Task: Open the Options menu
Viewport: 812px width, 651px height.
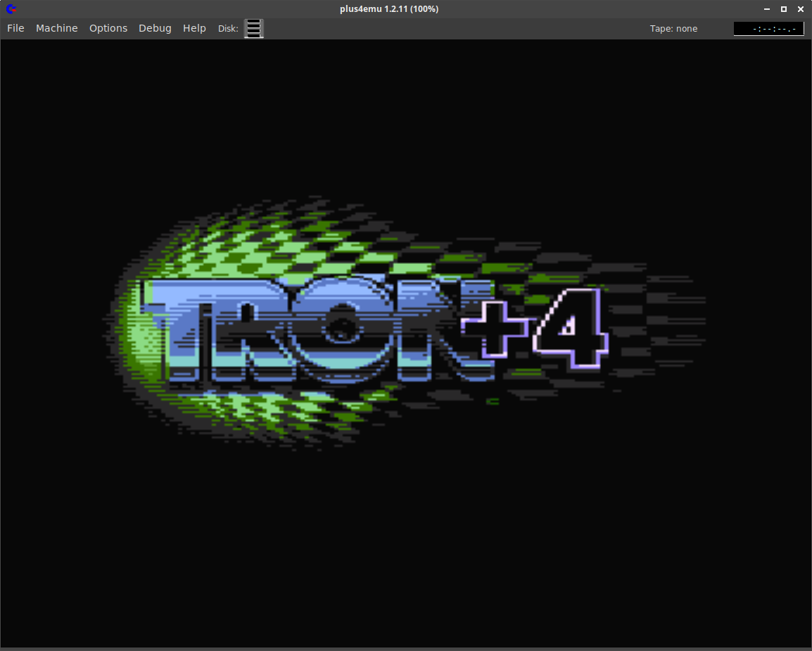Action: pyautogui.click(x=108, y=28)
